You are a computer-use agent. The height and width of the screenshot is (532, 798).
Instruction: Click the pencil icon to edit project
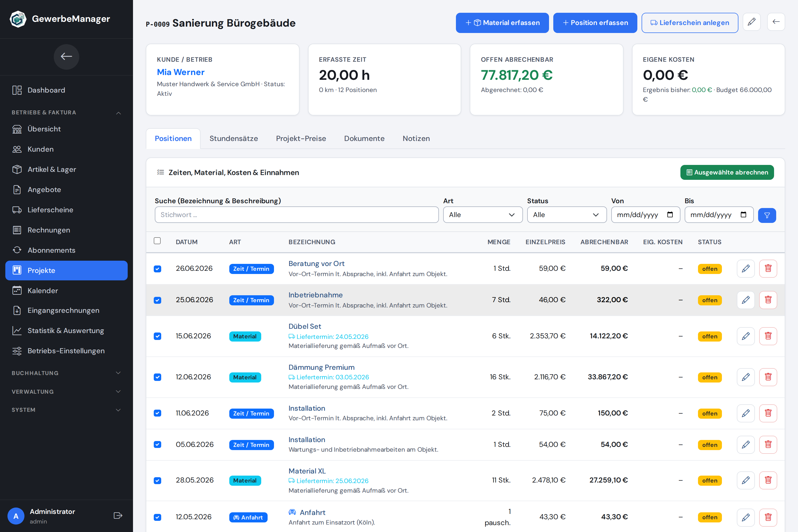751,22
